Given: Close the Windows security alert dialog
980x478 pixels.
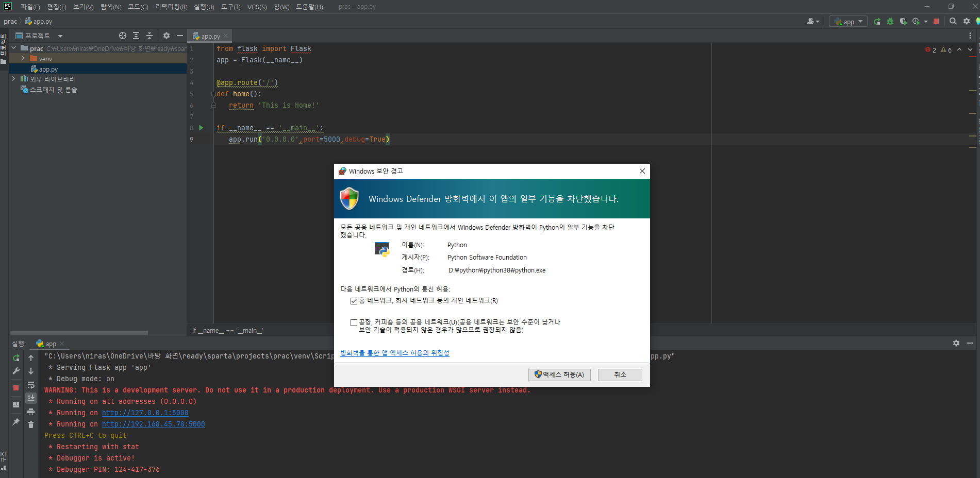Looking at the screenshot, I should (x=642, y=171).
